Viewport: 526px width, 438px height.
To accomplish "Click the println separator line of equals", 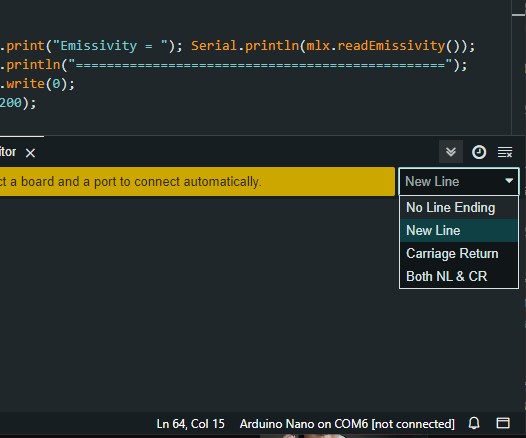I will pos(233,65).
